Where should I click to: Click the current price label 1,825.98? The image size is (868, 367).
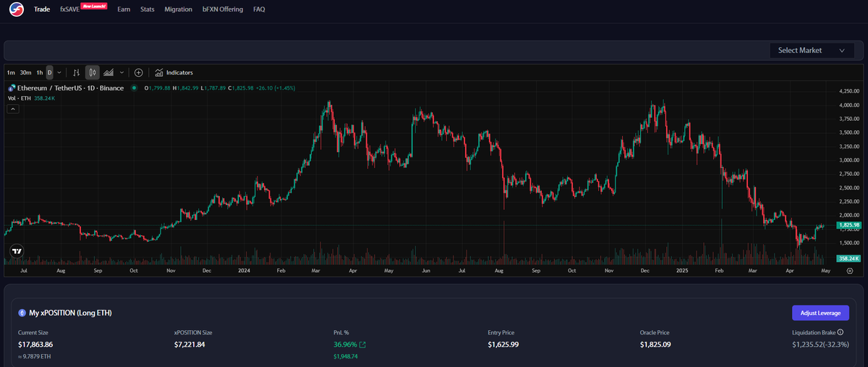(849, 225)
